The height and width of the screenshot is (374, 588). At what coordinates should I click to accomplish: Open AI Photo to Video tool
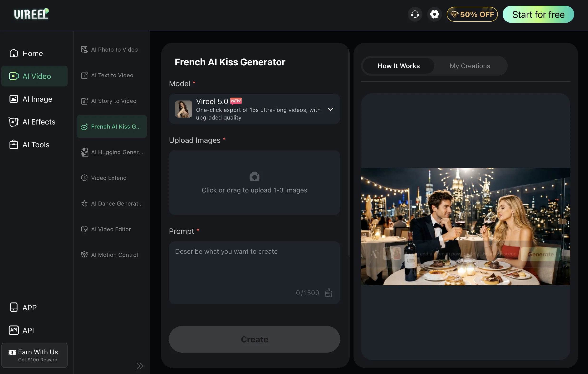point(112,49)
